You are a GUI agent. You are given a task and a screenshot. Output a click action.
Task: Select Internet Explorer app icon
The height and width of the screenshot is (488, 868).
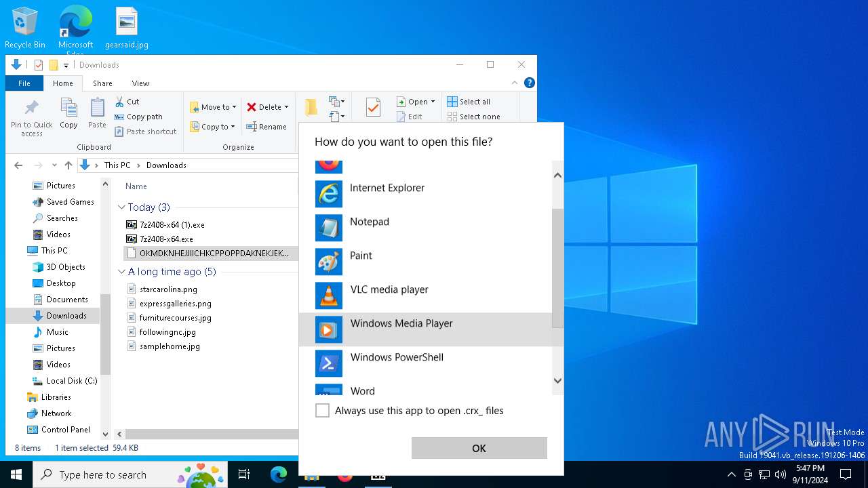click(329, 194)
